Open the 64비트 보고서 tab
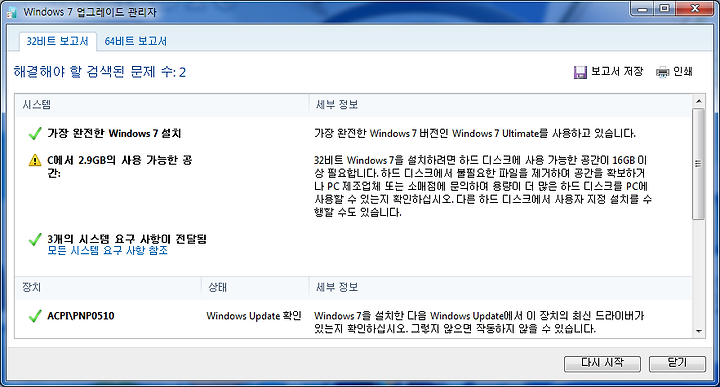This screenshot has height=387, width=720. (x=135, y=41)
